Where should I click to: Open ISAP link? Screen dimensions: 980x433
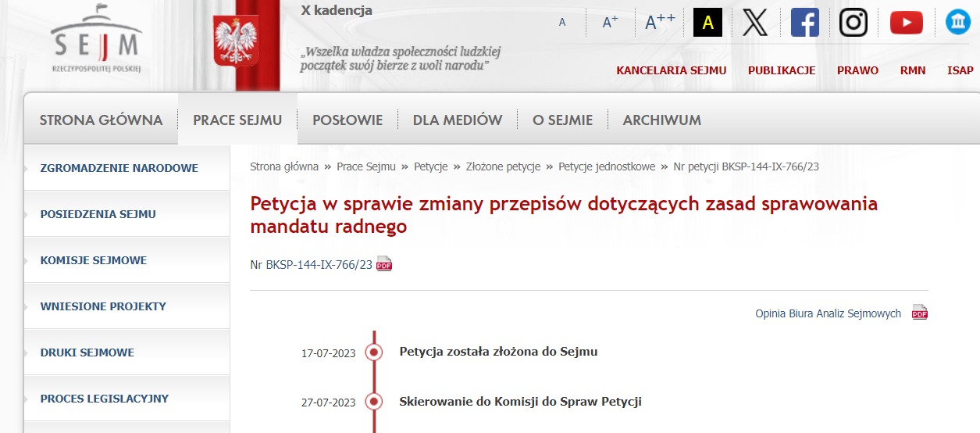coord(960,70)
